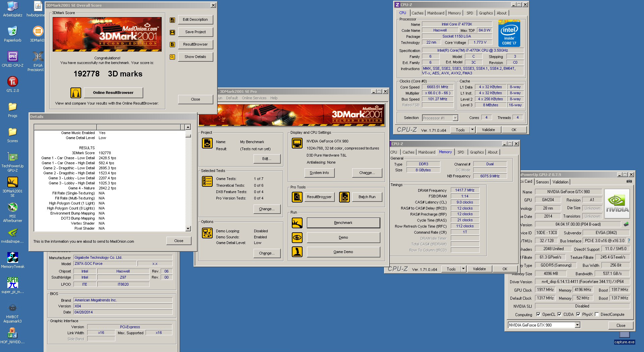Click Change in Display and CPU Settings
644x352 pixels.
pos(367,173)
